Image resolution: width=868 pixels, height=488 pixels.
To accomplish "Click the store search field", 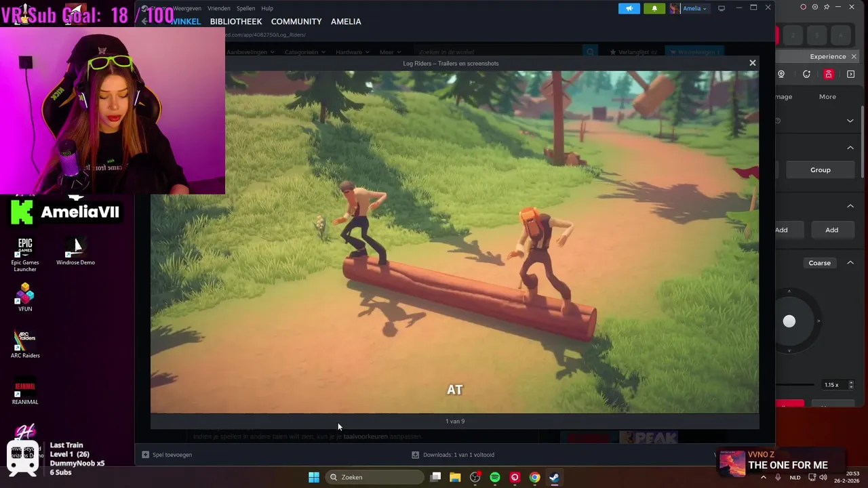I will tap(498, 52).
